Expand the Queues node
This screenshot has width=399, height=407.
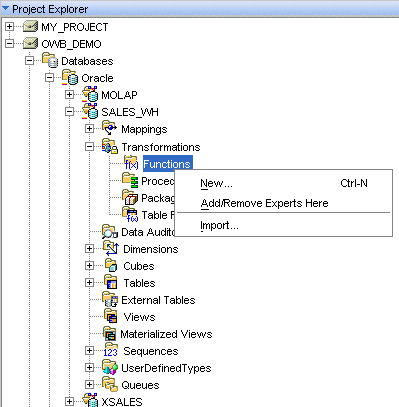click(x=89, y=384)
